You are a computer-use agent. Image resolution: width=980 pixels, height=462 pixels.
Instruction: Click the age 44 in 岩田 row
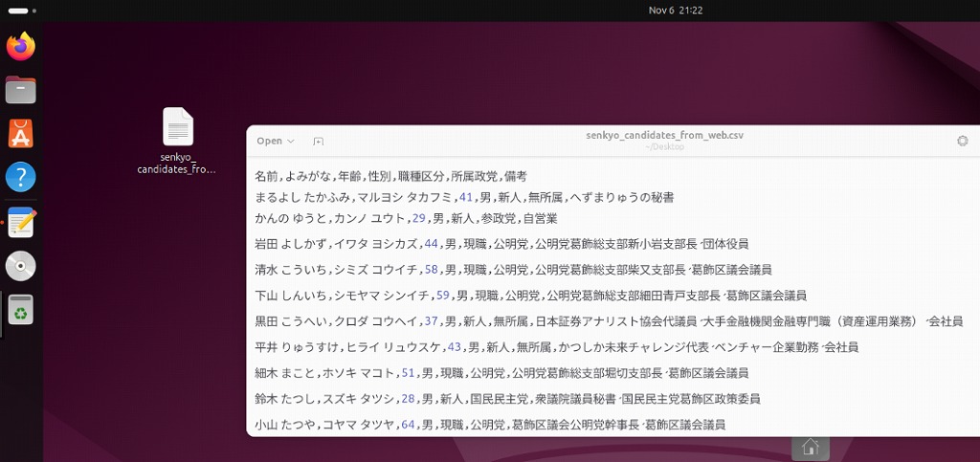431,244
